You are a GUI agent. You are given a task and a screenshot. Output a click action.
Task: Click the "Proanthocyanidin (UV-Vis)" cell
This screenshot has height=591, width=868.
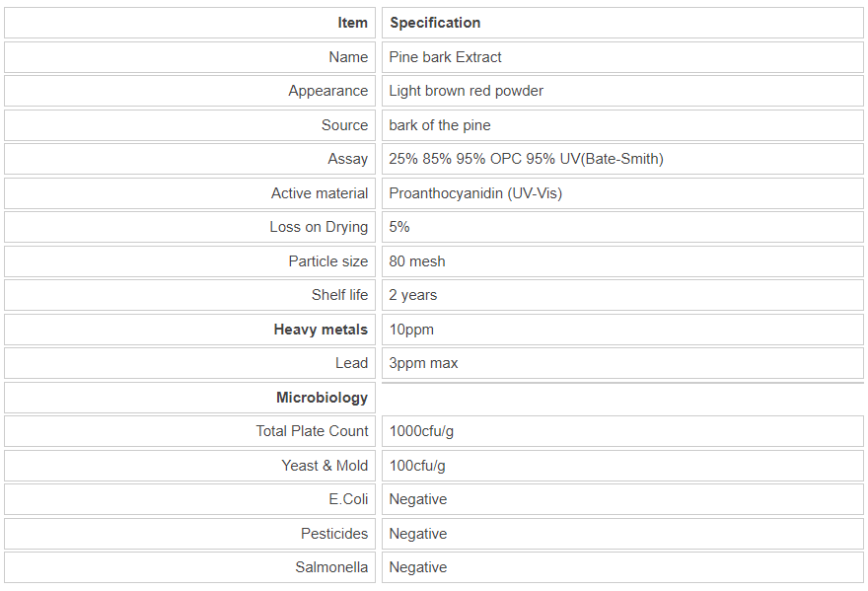click(475, 193)
